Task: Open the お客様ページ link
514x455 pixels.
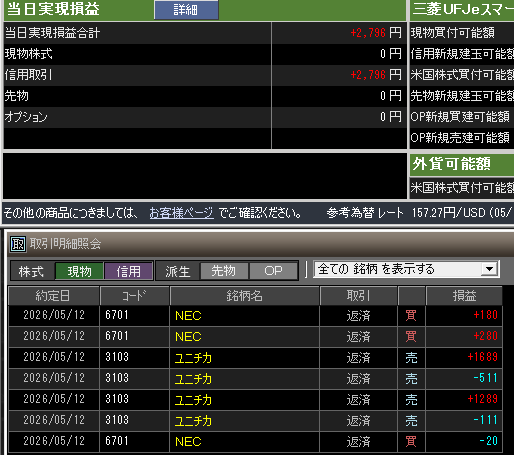Action: [181, 213]
